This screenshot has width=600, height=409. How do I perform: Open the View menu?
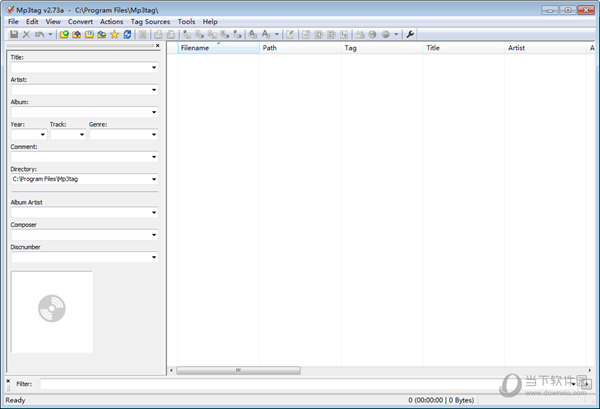(x=53, y=22)
